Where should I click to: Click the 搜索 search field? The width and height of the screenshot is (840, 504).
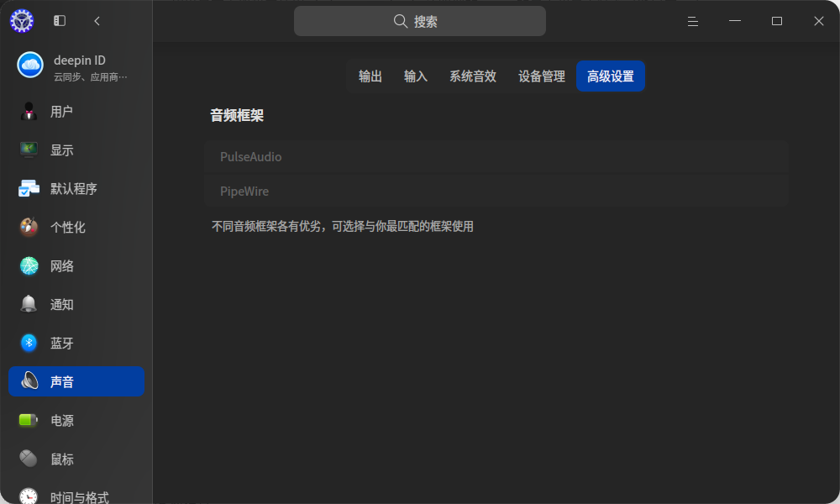pos(419,21)
